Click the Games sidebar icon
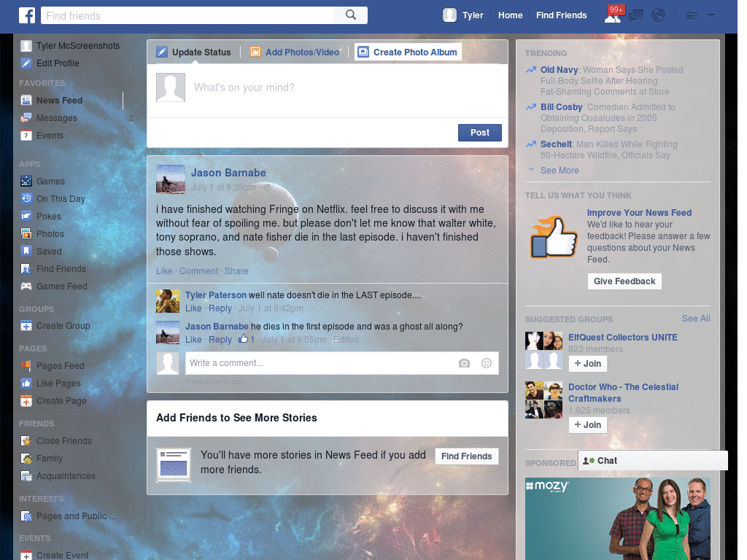 [26, 181]
